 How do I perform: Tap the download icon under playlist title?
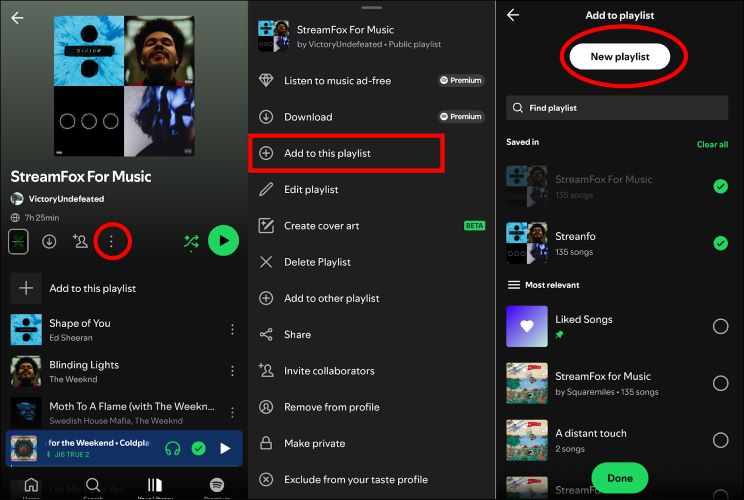point(49,241)
